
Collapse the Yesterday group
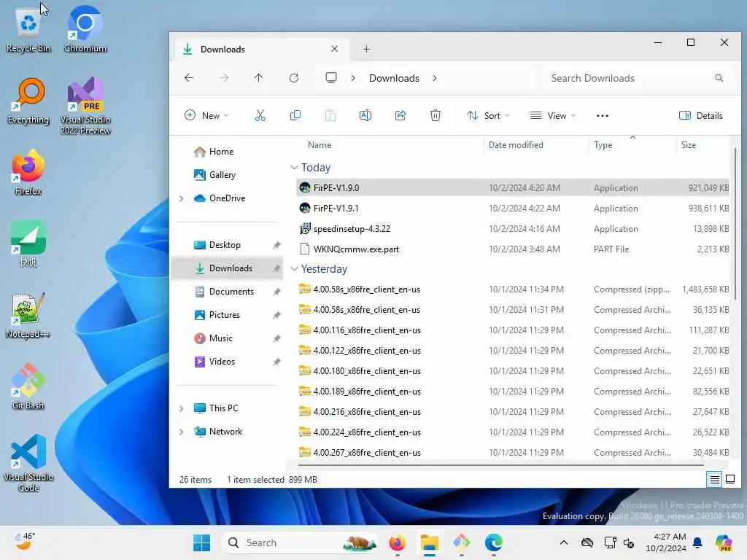[x=295, y=269]
